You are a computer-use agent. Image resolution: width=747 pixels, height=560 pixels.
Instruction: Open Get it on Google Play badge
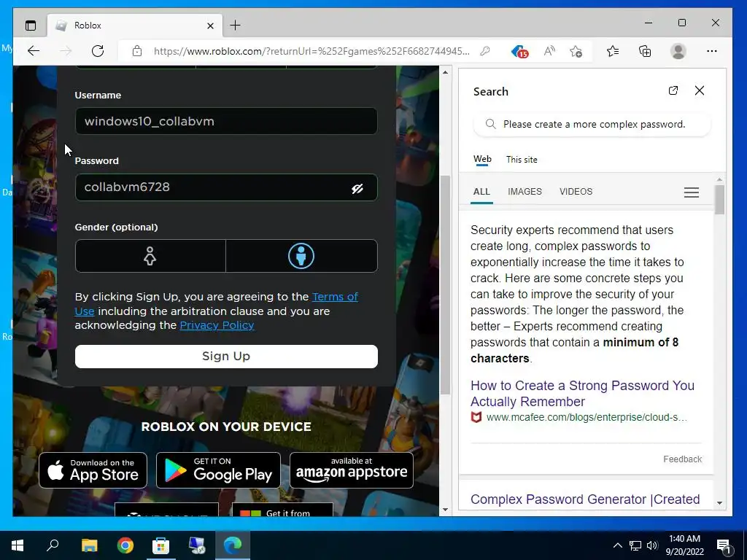tap(218, 470)
